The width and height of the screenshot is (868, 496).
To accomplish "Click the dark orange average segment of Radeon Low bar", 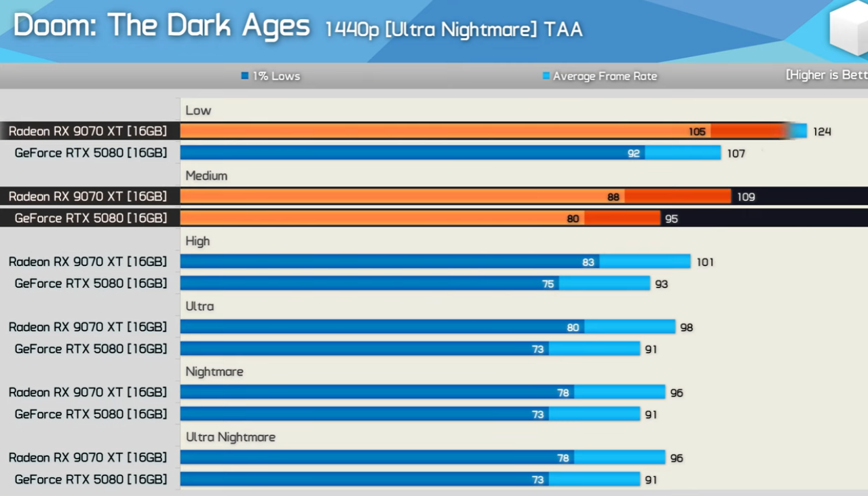I will click(x=749, y=131).
